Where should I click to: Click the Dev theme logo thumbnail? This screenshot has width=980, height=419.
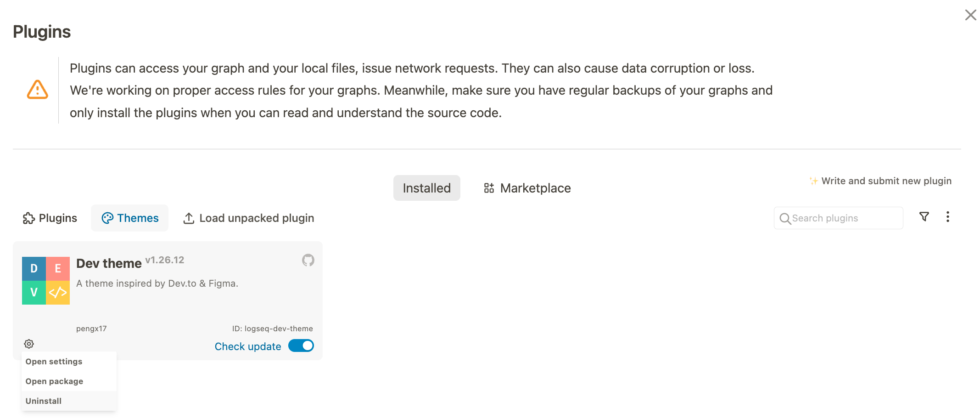[x=46, y=281]
